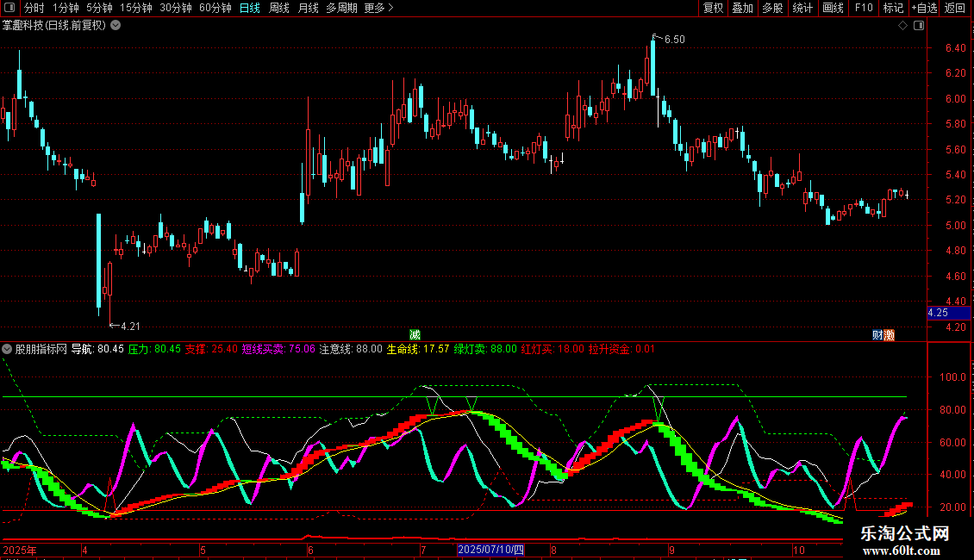Add stock to watchlist via +自选
The height and width of the screenshot is (560, 974).
[x=924, y=8]
